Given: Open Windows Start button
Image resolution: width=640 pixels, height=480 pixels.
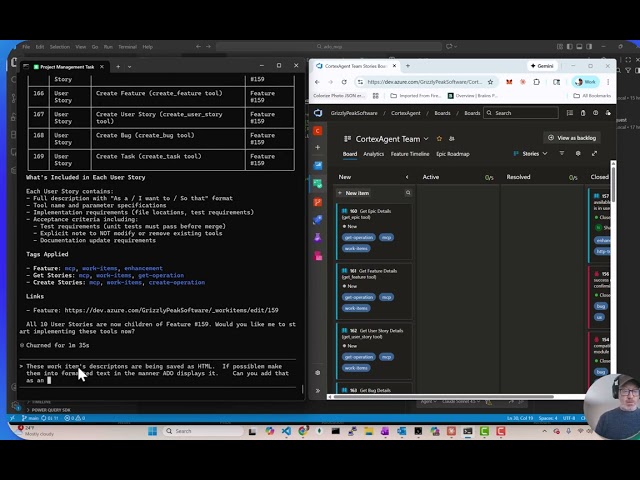Looking at the screenshot, I should coord(153,431).
